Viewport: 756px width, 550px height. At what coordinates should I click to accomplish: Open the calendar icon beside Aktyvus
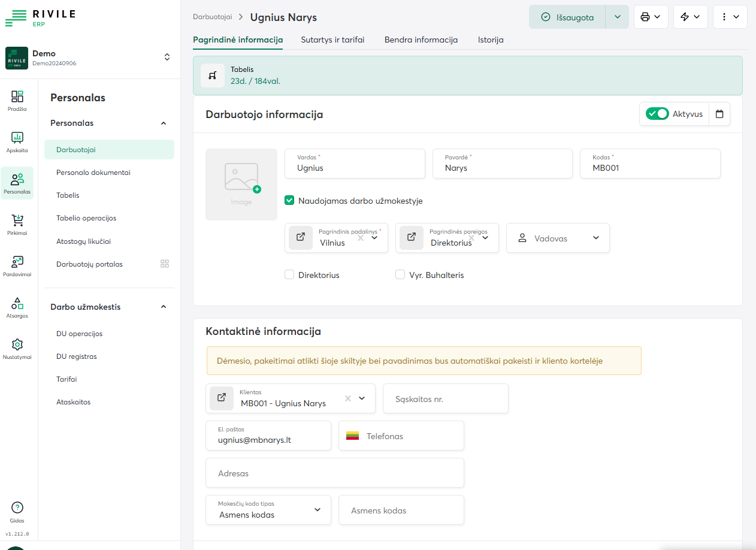point(719,114)
